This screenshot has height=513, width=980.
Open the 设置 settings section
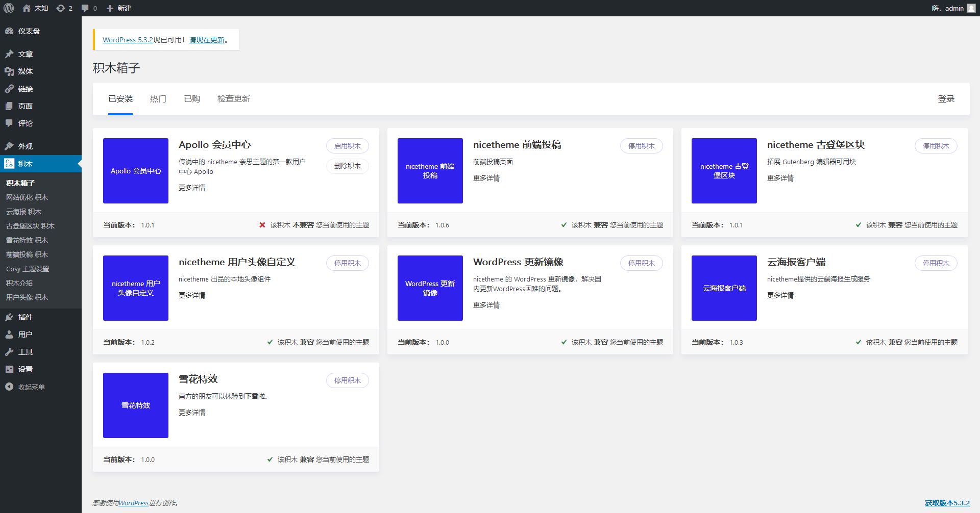coord(24,369)
